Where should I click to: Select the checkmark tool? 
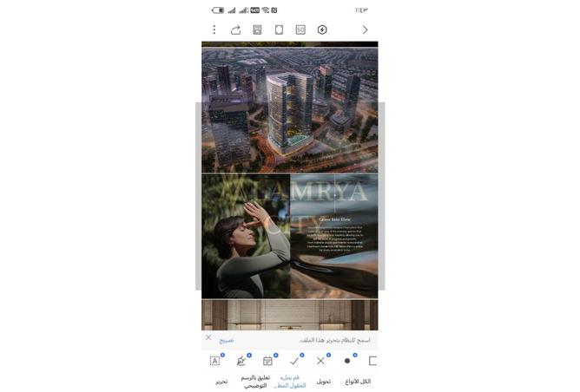point(294,361)
